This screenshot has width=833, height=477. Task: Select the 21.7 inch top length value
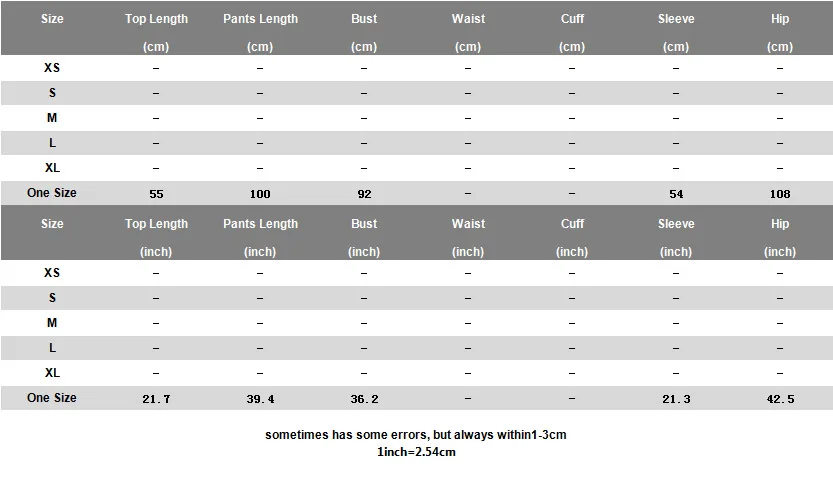(156, 399)
